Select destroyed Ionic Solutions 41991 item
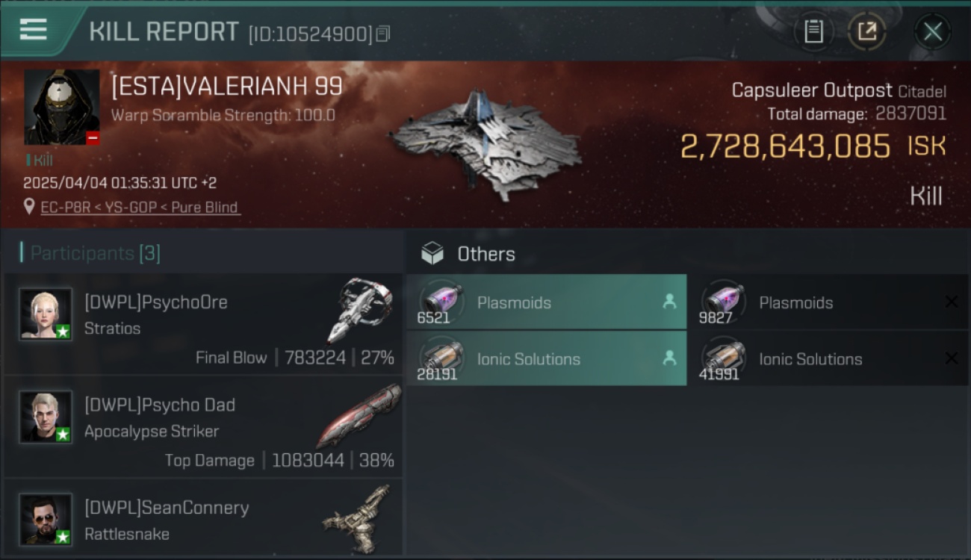 click(828, 358)
